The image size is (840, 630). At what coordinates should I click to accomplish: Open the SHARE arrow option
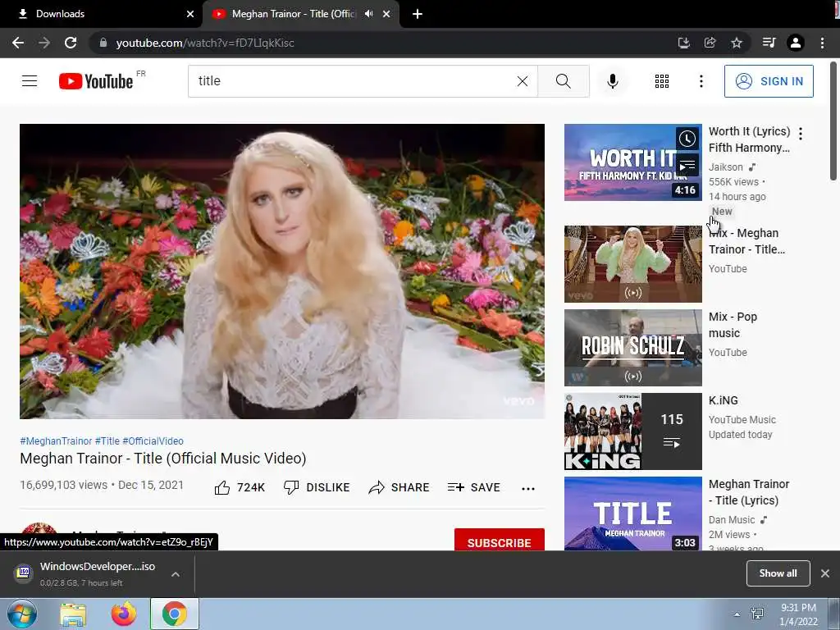click(x=399, y=487)
